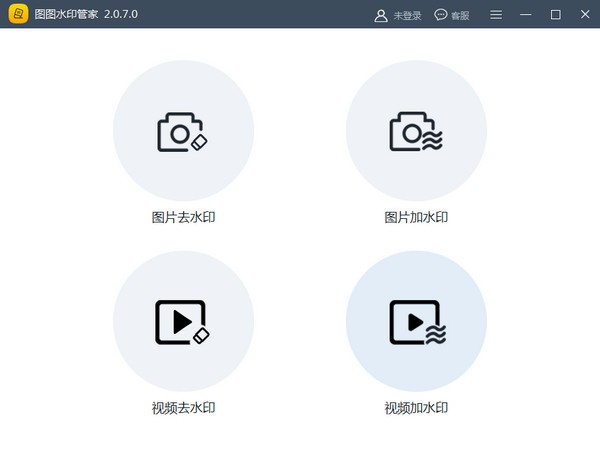The image size is (600, 459).
Task: Select the 图片加水印 label
Action: pos(416,217)
